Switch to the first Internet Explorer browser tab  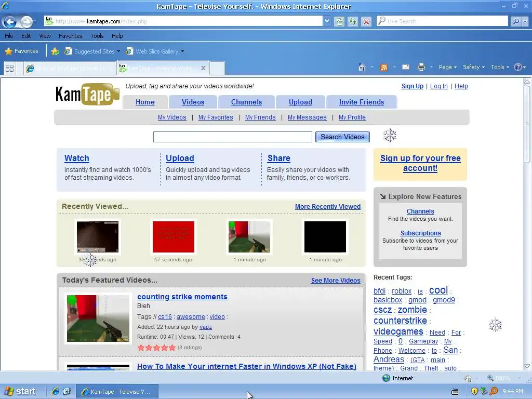point(70,68)
